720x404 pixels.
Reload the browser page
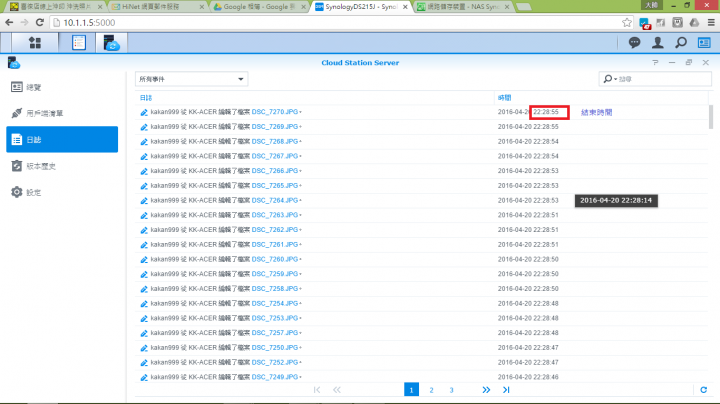(x=40, y=22)
